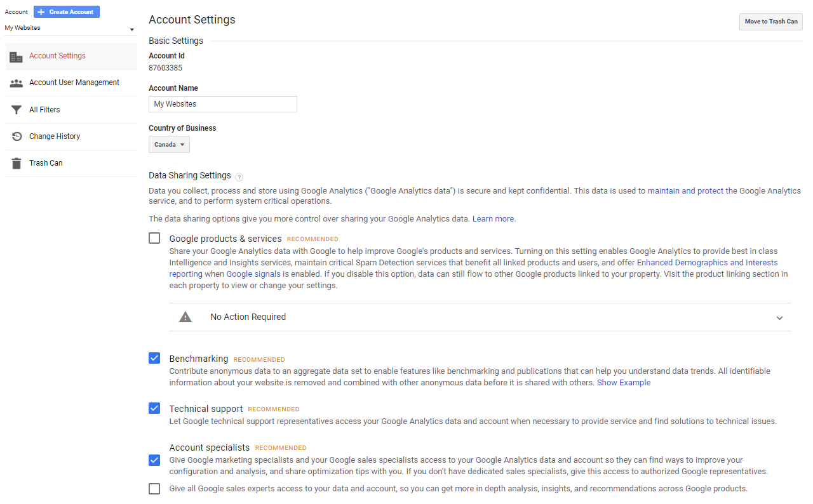Click the Data Sharing Settings help icon
Screen dimensions: 813x504
click(239, 176)
